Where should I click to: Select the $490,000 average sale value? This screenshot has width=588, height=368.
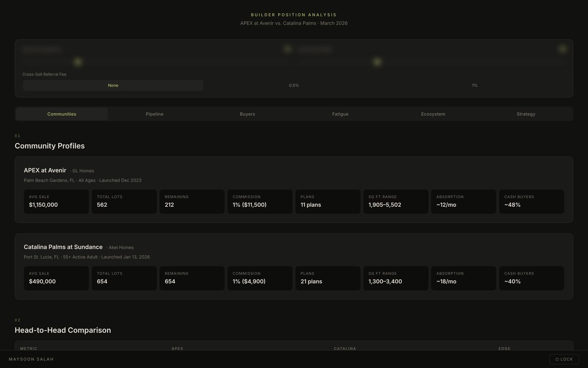click(x=42, y=281)
